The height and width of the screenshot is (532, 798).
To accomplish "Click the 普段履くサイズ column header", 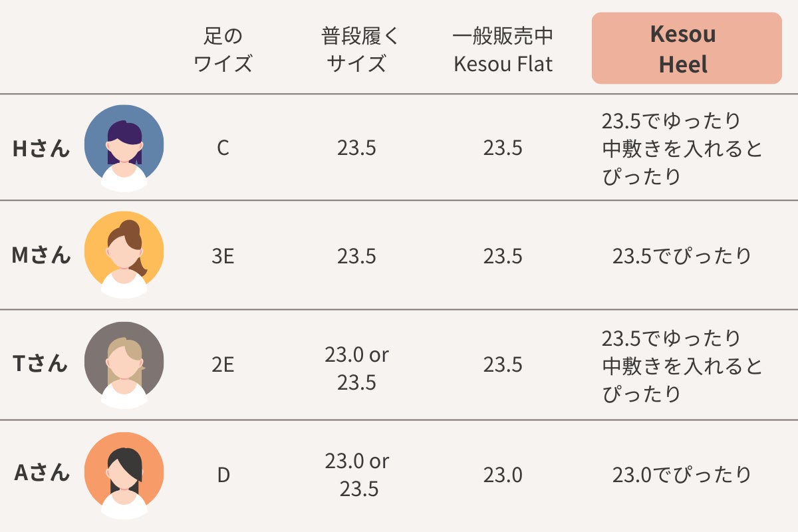I will [356, 49].
